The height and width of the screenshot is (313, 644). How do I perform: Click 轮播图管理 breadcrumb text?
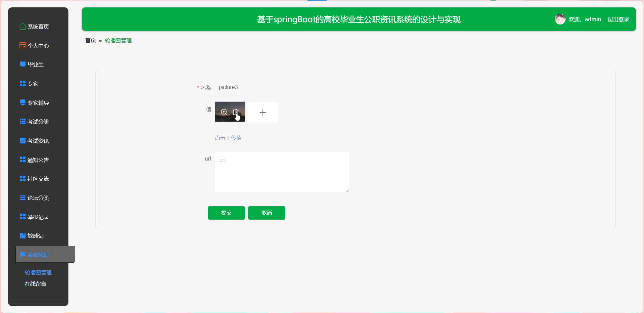click(x=118, y=40)
